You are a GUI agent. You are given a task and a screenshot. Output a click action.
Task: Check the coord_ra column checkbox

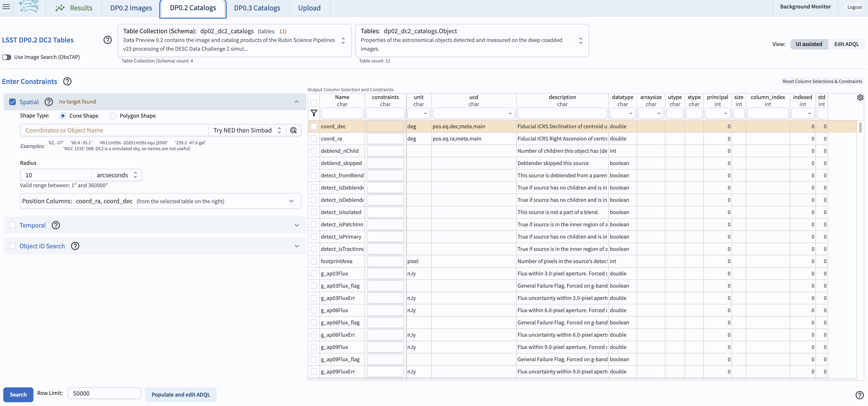point(314,139)
